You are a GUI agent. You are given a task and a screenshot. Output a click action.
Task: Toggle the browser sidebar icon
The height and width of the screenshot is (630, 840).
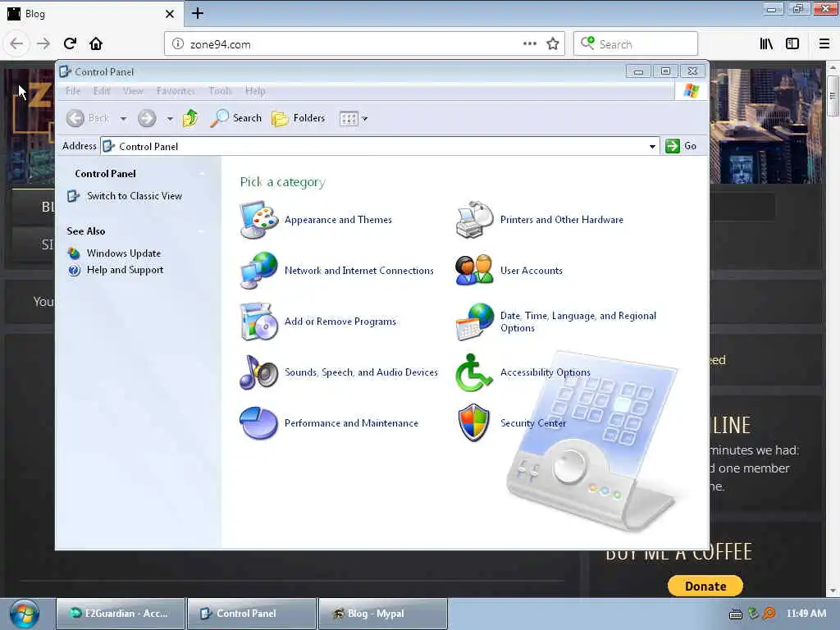(x=792, y=43)
